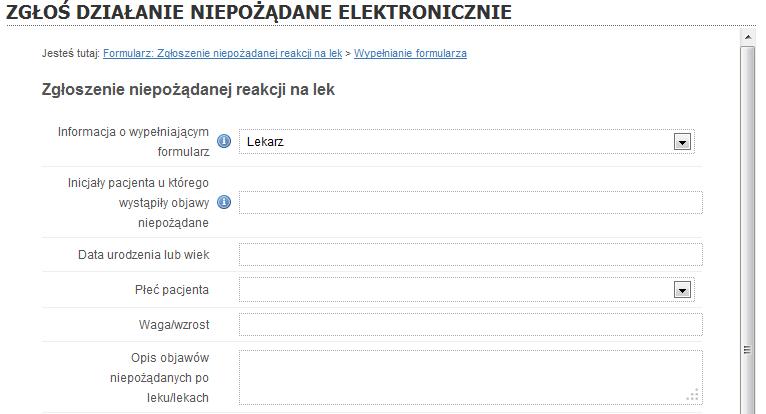Screen dimensions: 766x414
Task: Click the vertical scrollbar thumb
Action: coord(747,230)
